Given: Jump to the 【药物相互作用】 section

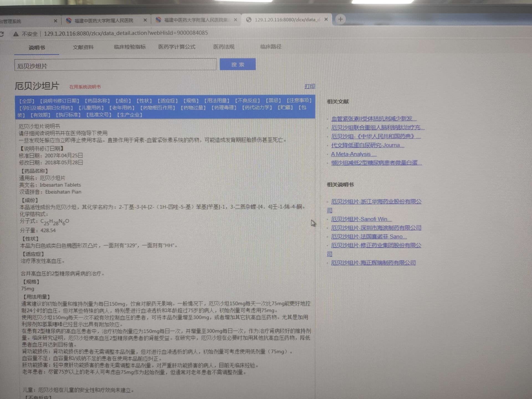Looking at the screenshot, I should tap(157, 108).
